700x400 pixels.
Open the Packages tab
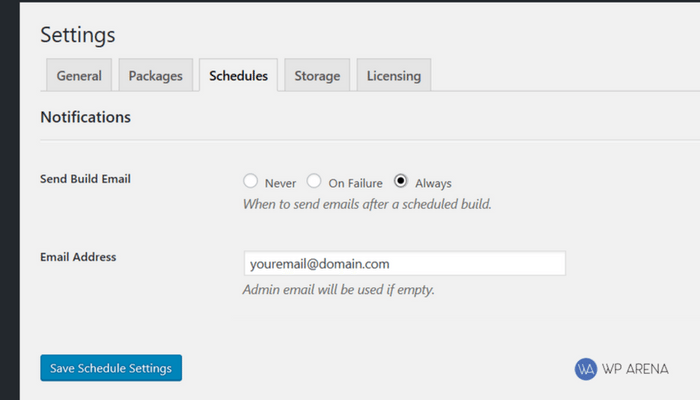pos(155,75)
